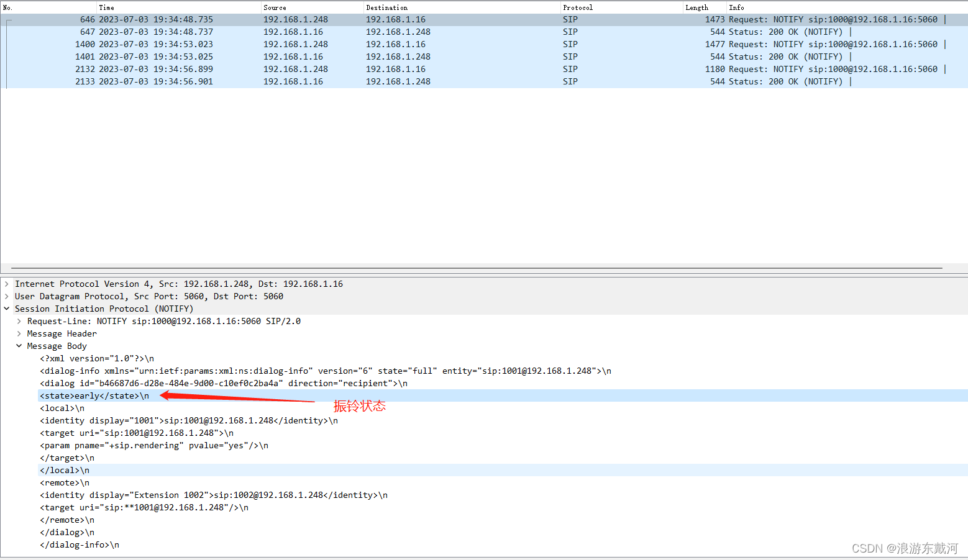Click the 19:34:56.901 timestamp cell
This screenshot has height=560, width=968.
(156, 81)
